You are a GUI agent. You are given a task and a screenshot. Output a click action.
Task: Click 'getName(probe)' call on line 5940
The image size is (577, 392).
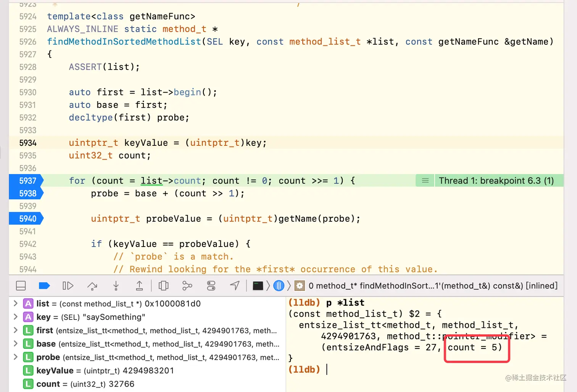pyautogui.click(x=317, y=219)
